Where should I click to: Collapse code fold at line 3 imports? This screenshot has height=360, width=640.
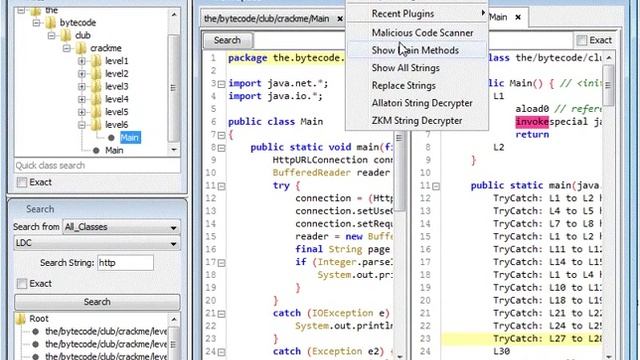221,84
